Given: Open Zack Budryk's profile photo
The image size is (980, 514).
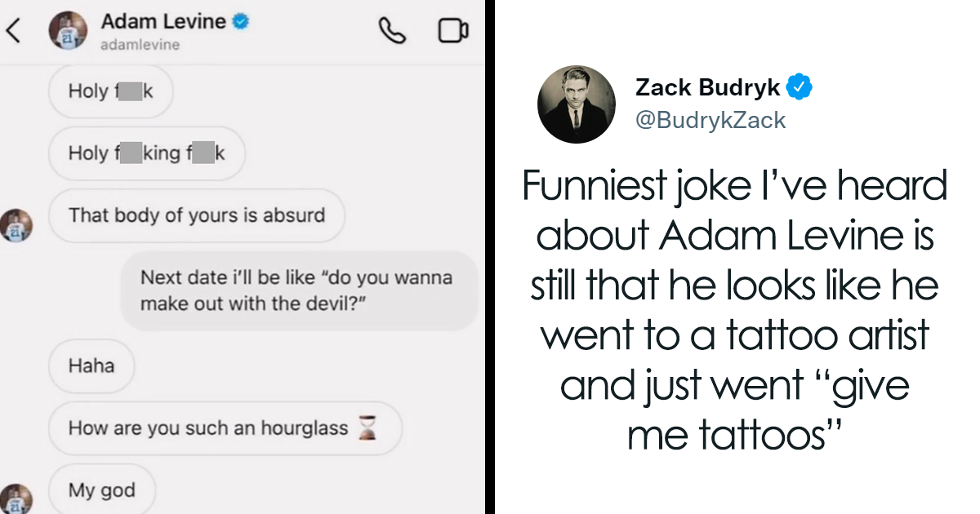Looking at the screenshot, I should (576, 103).
